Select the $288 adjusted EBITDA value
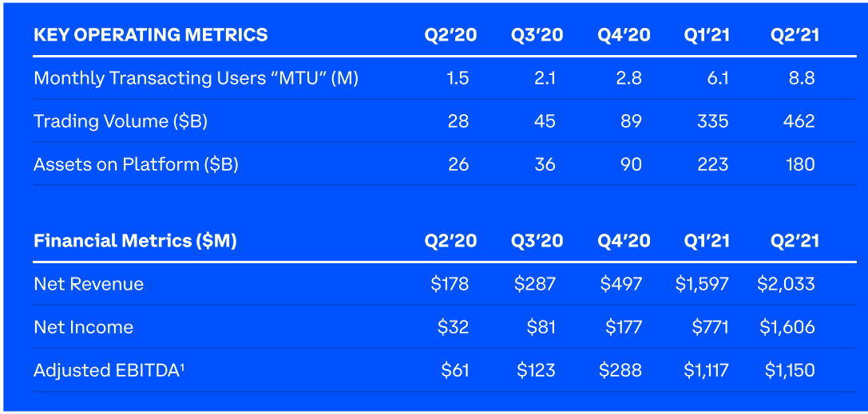 (x=620, y=370)
